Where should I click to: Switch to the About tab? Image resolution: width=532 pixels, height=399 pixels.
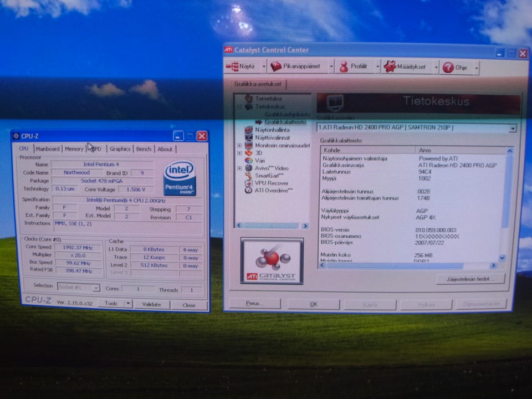tap(165, 149)
